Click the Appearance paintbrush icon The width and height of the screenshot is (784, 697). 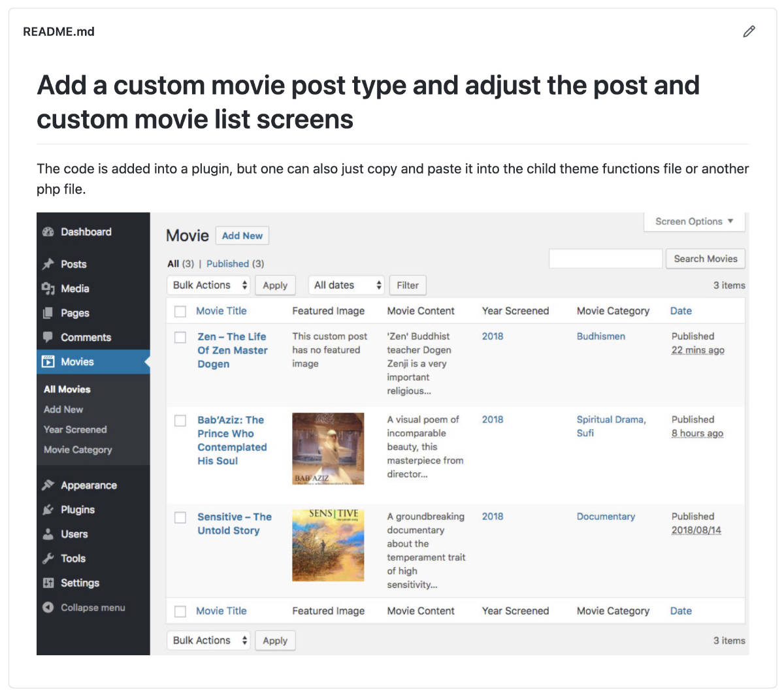point(48,485)
